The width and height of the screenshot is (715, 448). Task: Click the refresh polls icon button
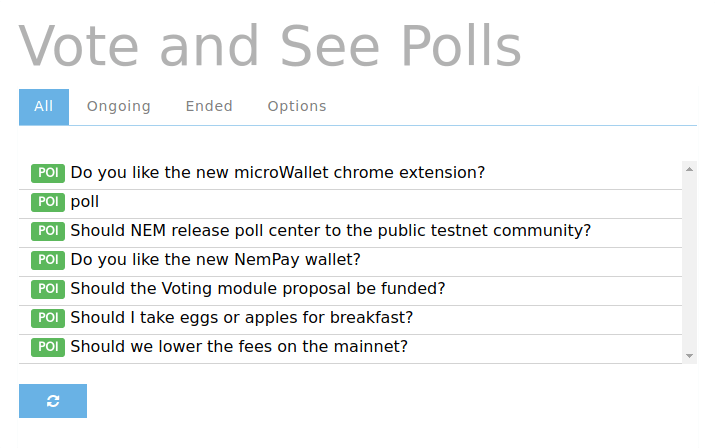coord(53,401)
